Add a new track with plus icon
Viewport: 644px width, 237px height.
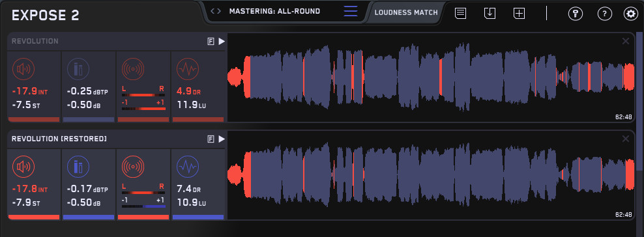coord(520,14)
